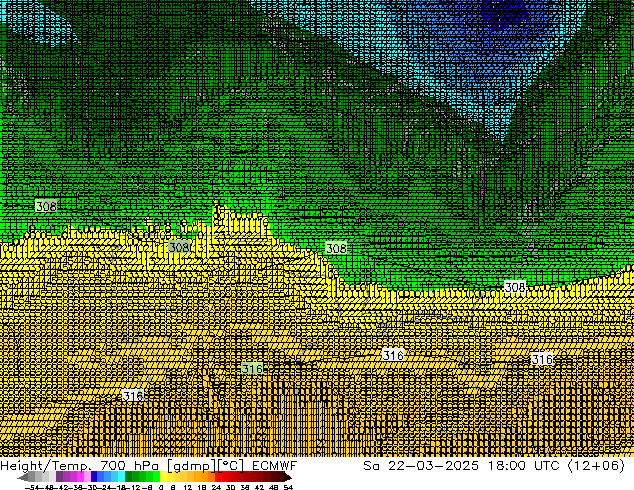
Task: Click the date 'Sa 22-03-2025'
Action: (421, 465)
